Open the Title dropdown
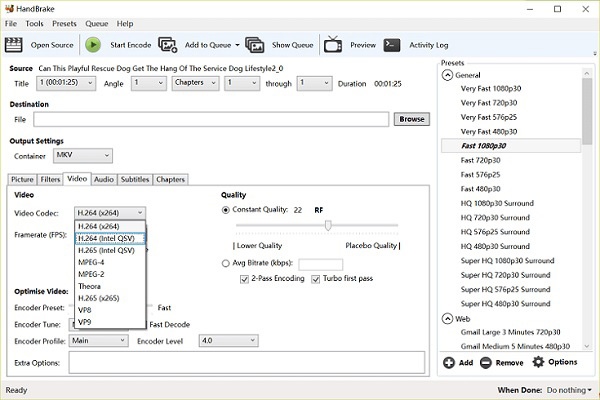Screen dimensions: 600x400 click(x=66, y=83)
